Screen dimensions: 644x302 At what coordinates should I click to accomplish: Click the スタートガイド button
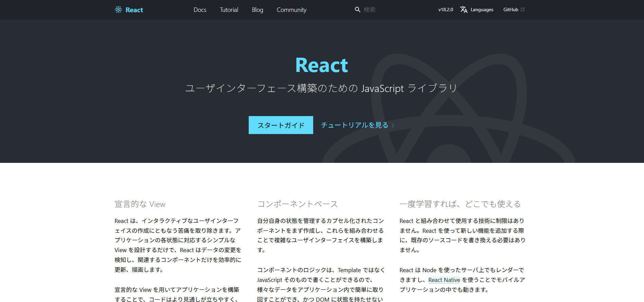point(281,125)
